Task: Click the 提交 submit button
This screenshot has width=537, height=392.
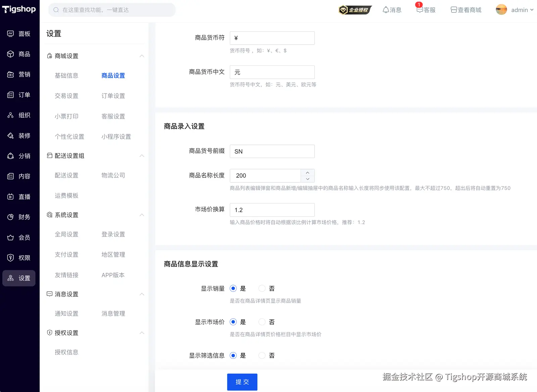Action: 242,382
